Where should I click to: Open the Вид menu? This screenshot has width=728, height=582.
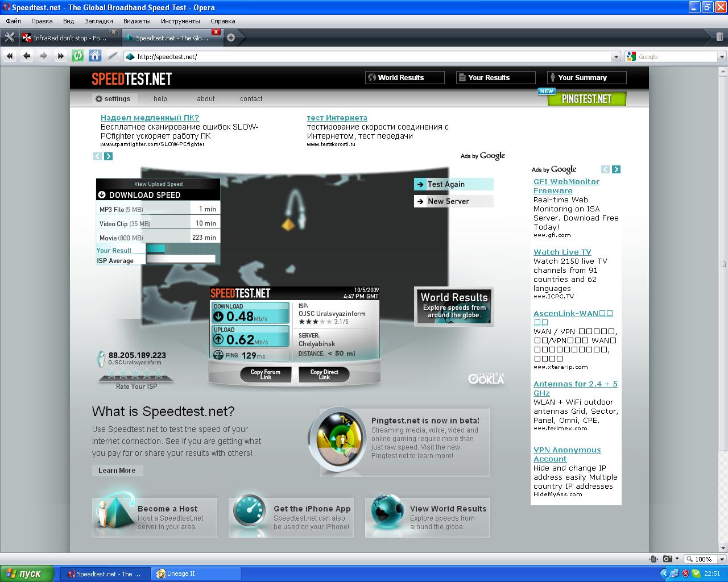point(69,21)
